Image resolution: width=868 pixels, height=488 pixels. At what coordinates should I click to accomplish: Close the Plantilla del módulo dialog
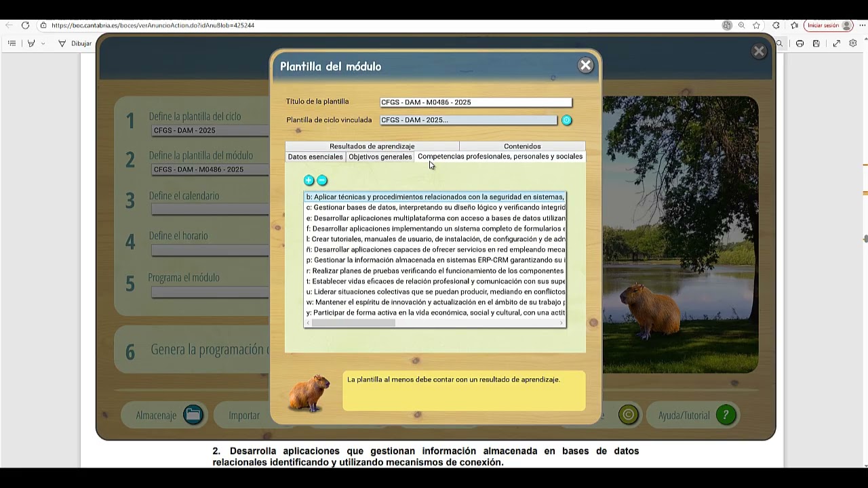coord(585,66)
